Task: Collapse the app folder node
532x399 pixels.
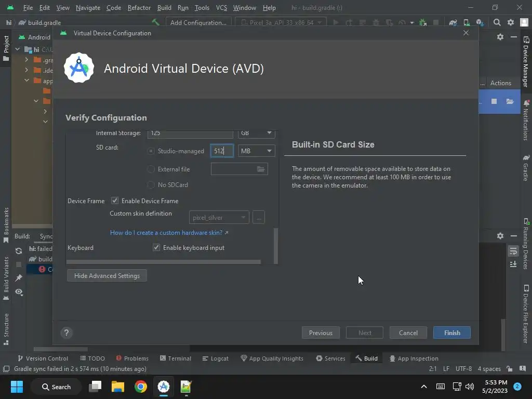Action: [26, 81]
